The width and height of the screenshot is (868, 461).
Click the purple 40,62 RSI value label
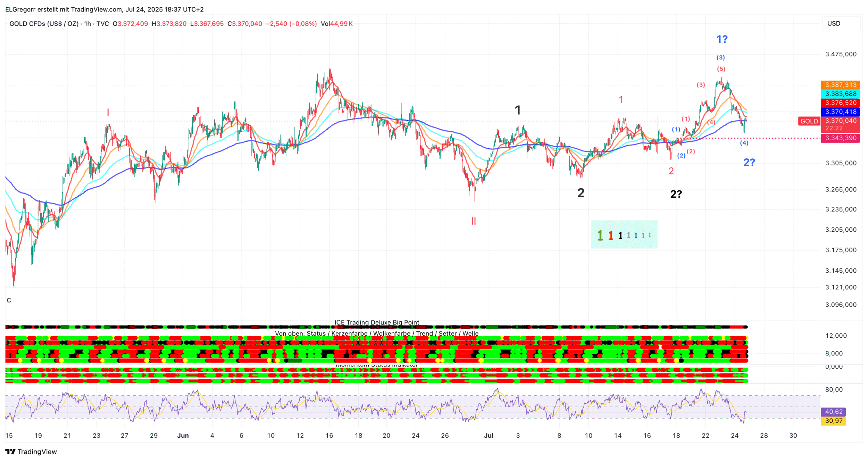833,412
